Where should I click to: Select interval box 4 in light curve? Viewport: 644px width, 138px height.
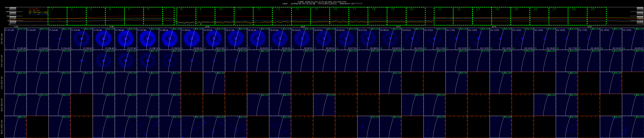pos(115,16)
